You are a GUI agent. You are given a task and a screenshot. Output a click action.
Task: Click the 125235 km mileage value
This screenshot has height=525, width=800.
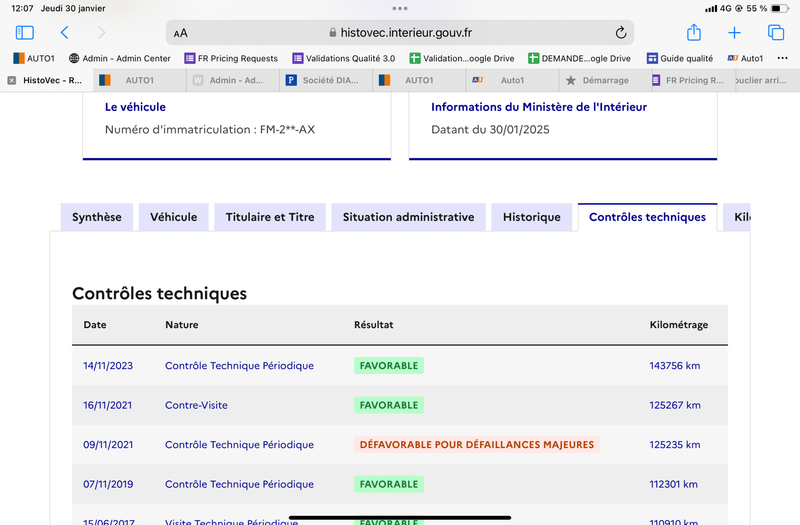pos(674,444)
